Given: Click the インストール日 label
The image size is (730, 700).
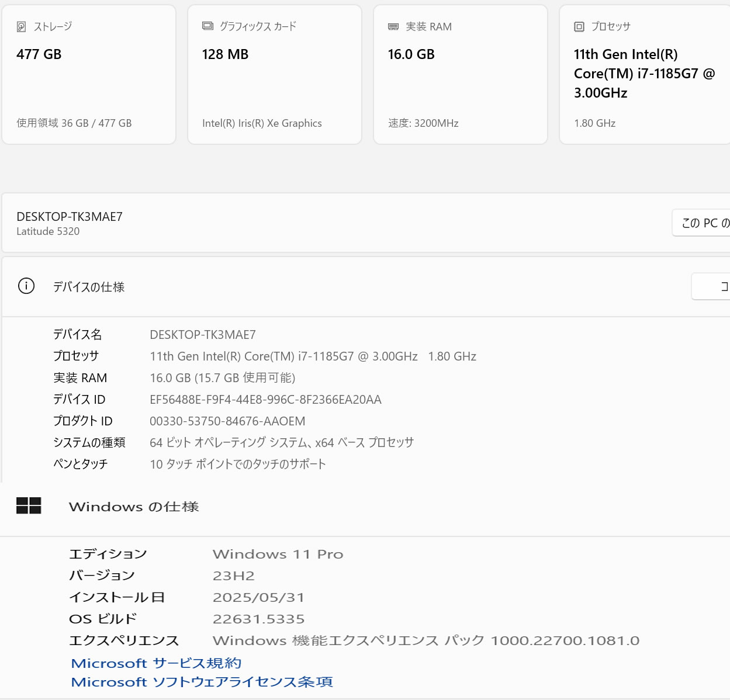Looking at the screenshot, I should tap(117, 597).
